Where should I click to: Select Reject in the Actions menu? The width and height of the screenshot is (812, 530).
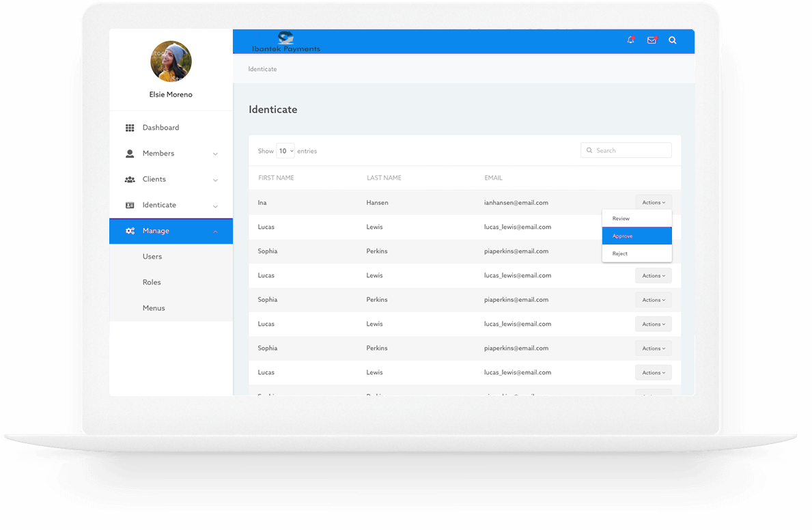636,253
